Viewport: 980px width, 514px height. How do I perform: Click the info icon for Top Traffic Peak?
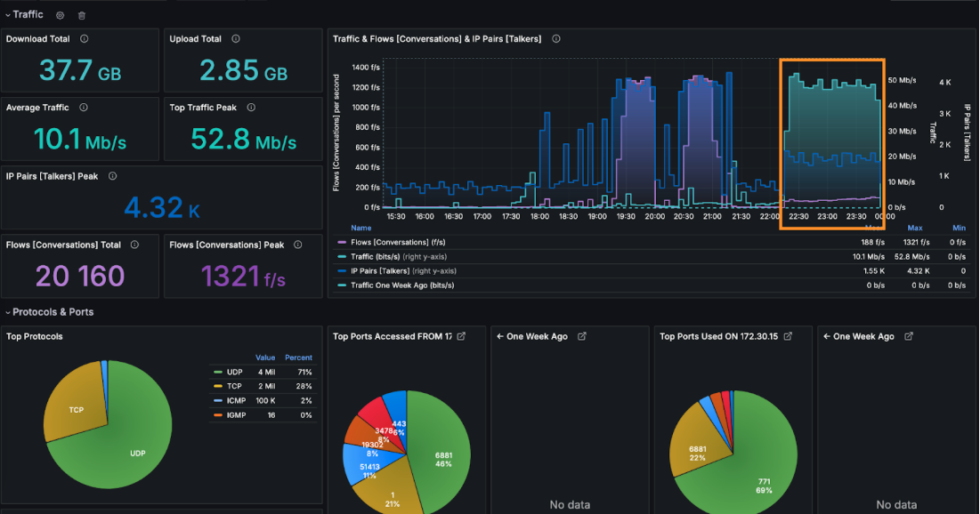tap(251, 108)
